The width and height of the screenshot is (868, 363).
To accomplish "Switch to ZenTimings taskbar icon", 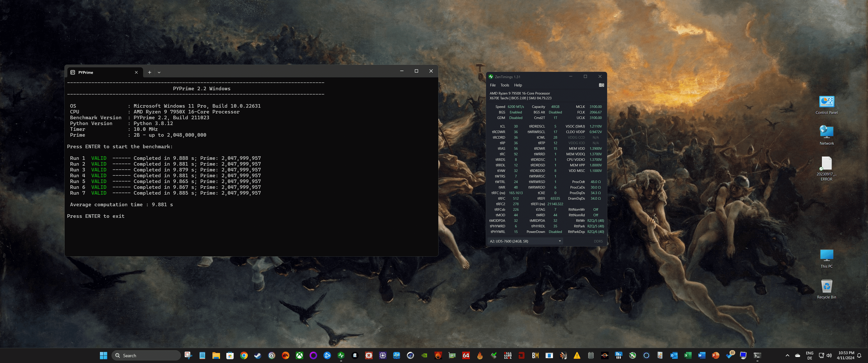I will pos(341,355).
